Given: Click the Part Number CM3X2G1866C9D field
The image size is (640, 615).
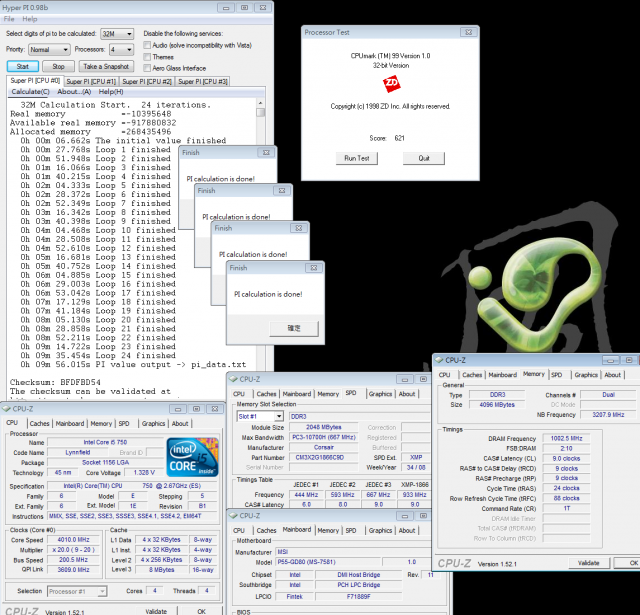Looking at the screenshot, I should (325, 457).
